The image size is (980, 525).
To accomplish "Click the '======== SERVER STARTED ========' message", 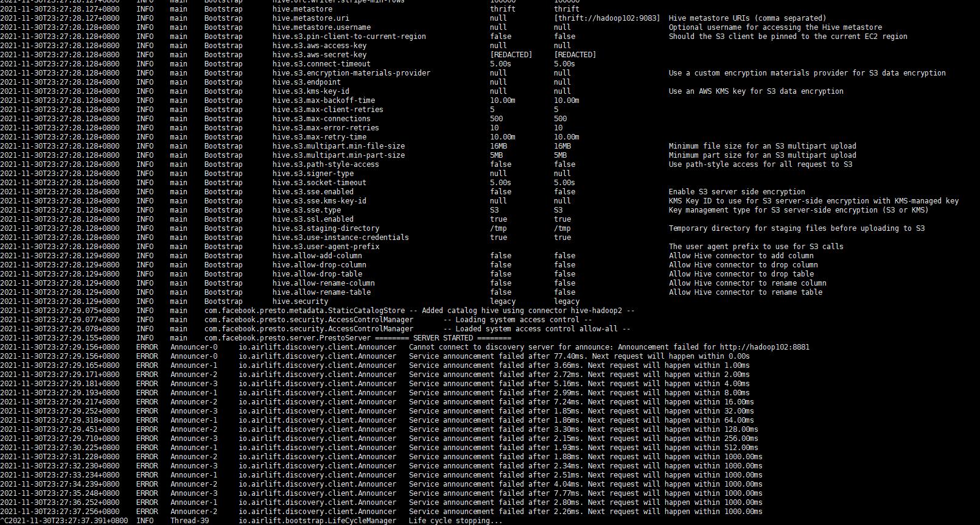I will [443, 338].
